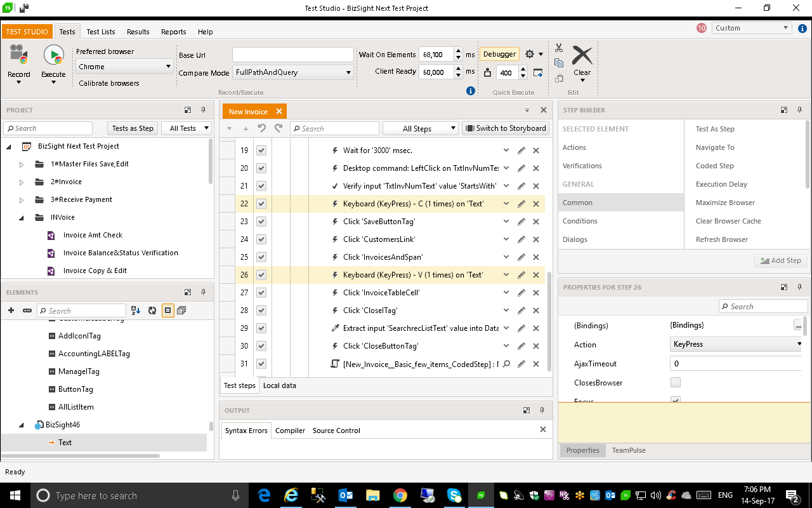Delete step 24 using its X icon
The height and width of the screenshot is (508, 812).
pos(536,239)
